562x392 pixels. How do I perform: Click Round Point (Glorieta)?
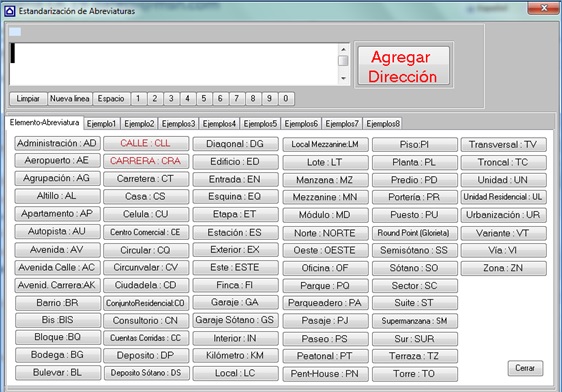pos(415,233)
